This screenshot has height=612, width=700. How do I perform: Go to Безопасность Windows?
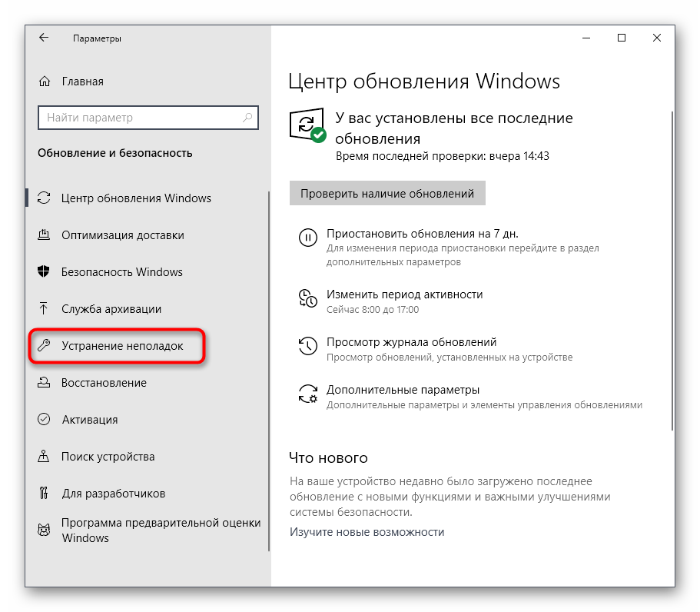point(122,272)
